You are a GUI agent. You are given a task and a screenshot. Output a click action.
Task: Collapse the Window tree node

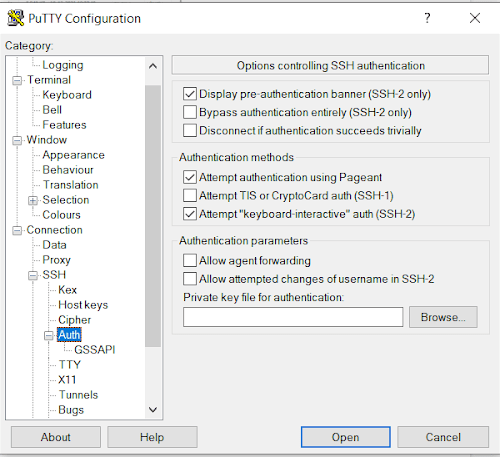(17, 141)
